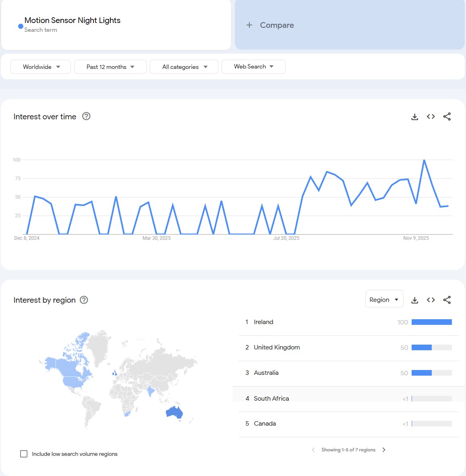Image resolution: width=466 pixels, height=476 pixels.
Task: Download the Interest over time data
Action: point(414,117)
